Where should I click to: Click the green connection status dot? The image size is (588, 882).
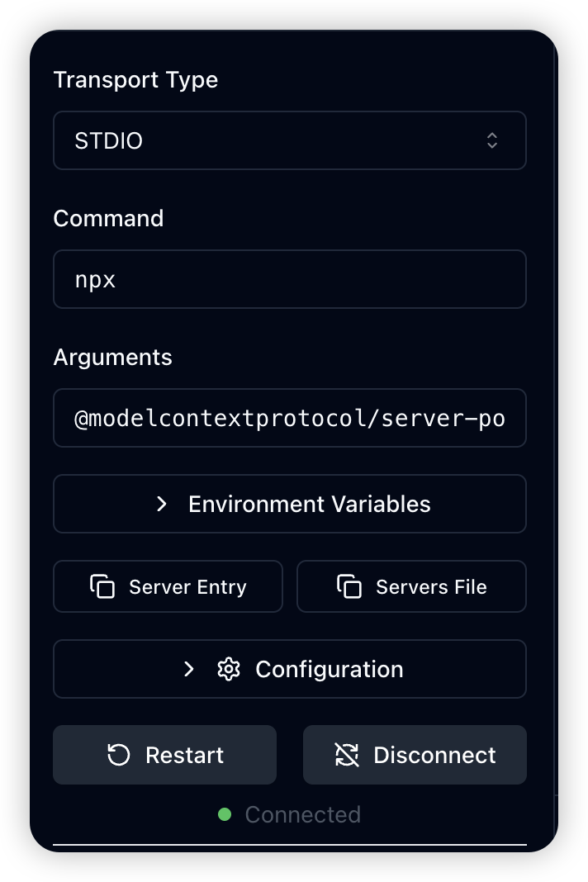tap(225, 814)
